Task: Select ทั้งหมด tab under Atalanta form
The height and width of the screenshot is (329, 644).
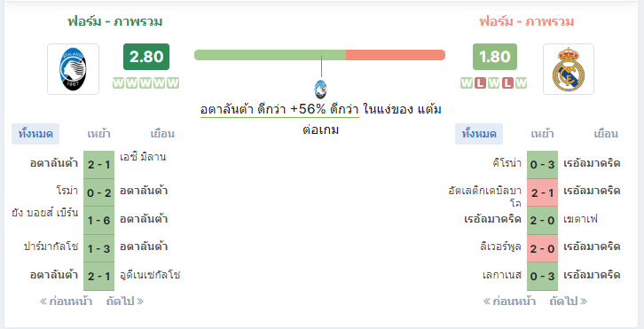Action: [x=35, y=134]
